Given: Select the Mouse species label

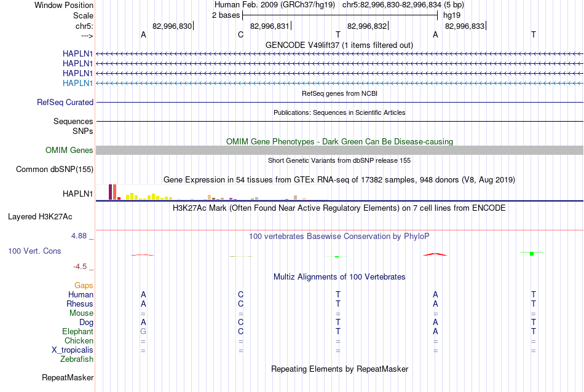Looking at the screenshot, I should coord(81,313).
